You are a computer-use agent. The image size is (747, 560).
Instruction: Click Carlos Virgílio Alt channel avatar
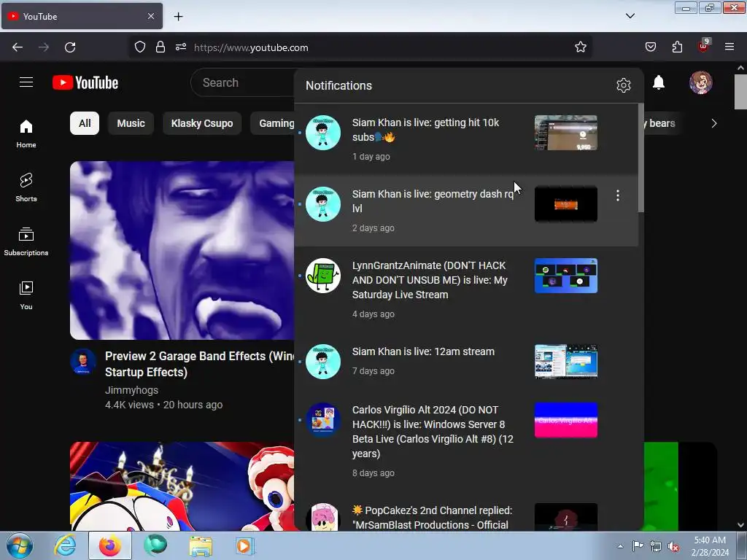pos(323,420)
